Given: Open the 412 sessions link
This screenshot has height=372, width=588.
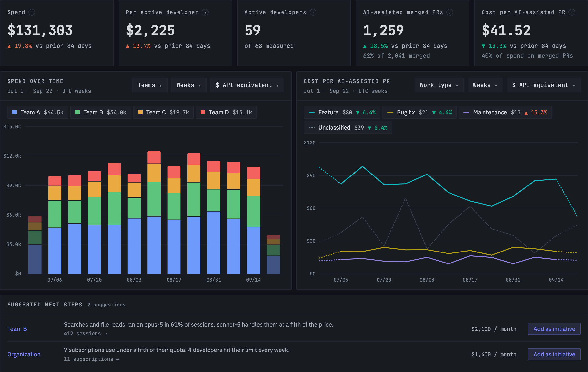Looking at the screenshot, I should click(85, 334).
